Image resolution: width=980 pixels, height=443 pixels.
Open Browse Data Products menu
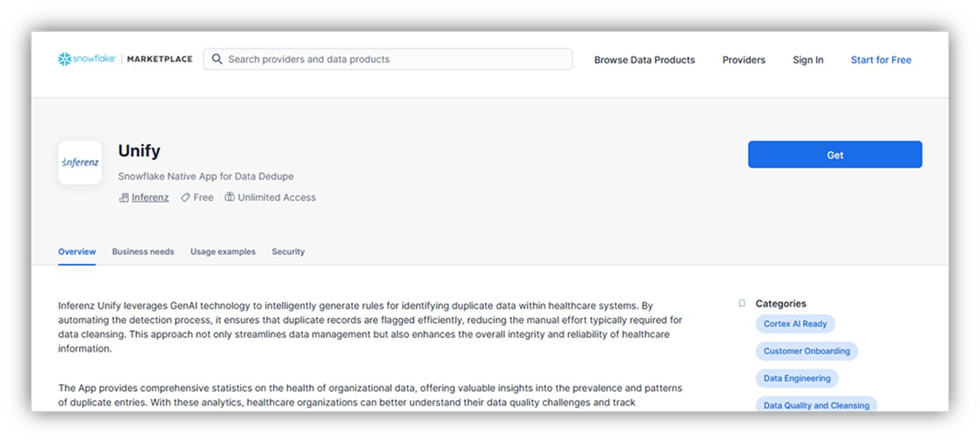tap(644, 60)
